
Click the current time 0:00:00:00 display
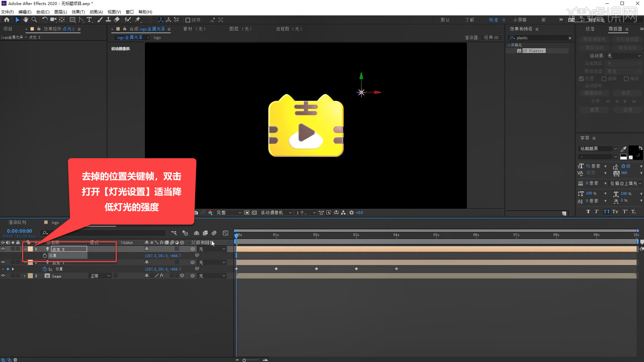coord(19,231)
